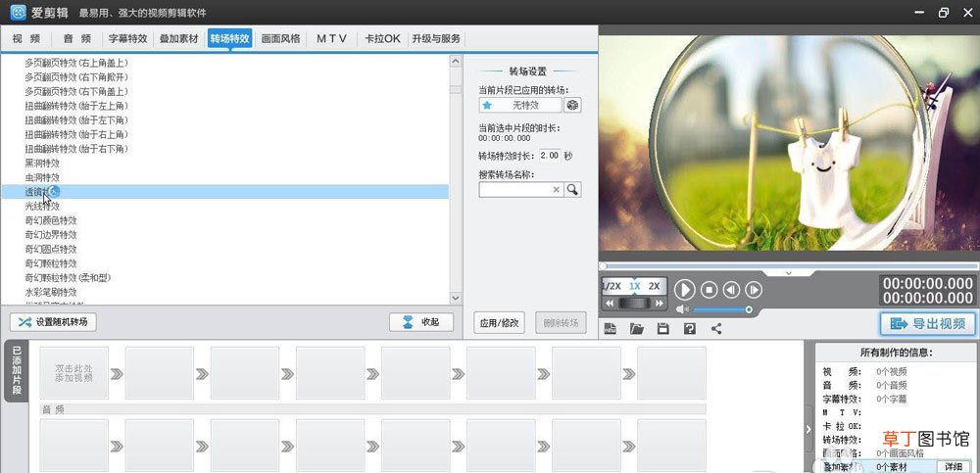
Task: Select 奇幻颜色特效 transition
Action: point(51,220)
